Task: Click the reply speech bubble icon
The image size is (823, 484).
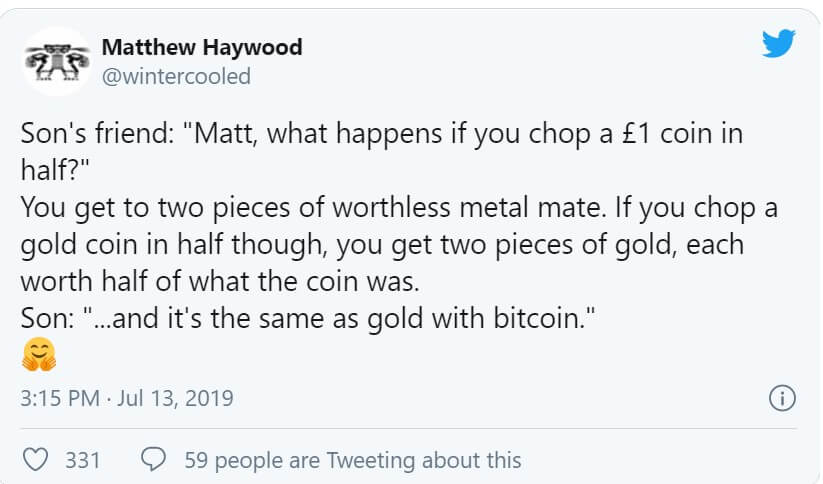Action: tap(154, 460)
